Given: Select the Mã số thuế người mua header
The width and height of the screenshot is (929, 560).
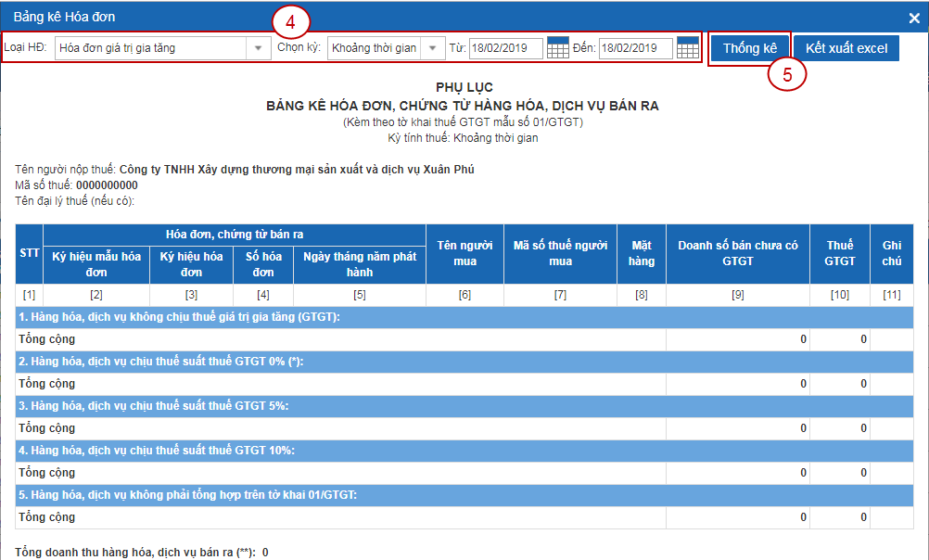Looking at the screenshot, I should 560,253.
